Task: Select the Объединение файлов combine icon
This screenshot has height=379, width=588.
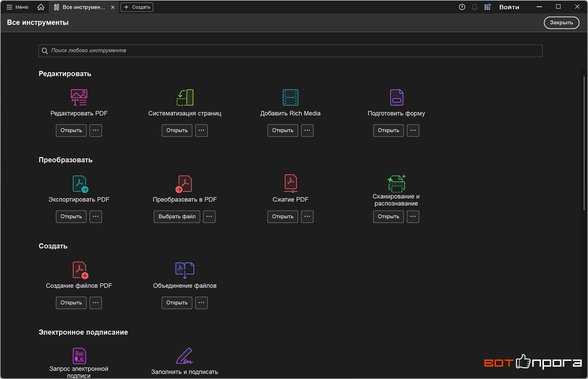Action: [x=185, y=270]
